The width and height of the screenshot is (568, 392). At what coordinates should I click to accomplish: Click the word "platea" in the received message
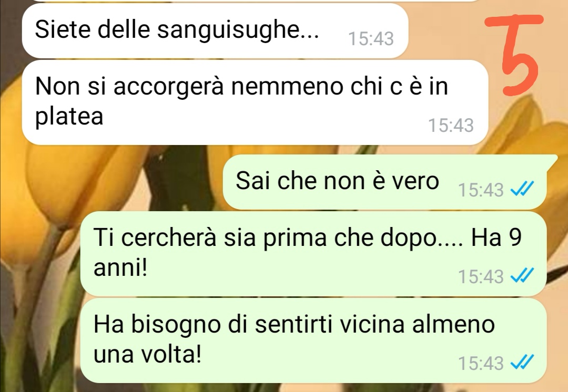tap(69, 117)
